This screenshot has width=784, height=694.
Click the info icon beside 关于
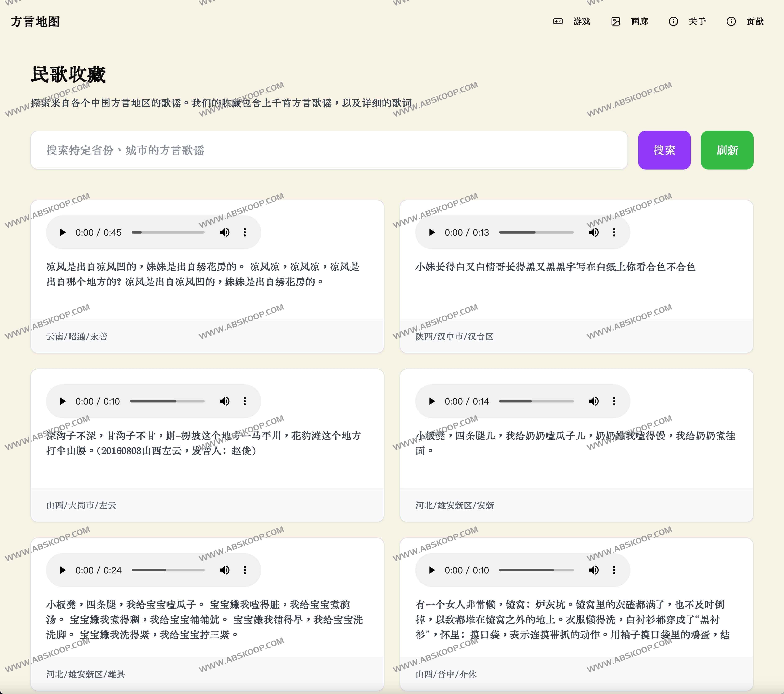[673, 22]
